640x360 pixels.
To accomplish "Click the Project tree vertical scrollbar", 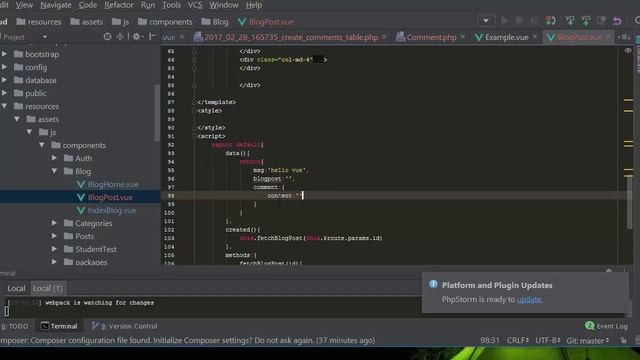I will tap(157, 112).
